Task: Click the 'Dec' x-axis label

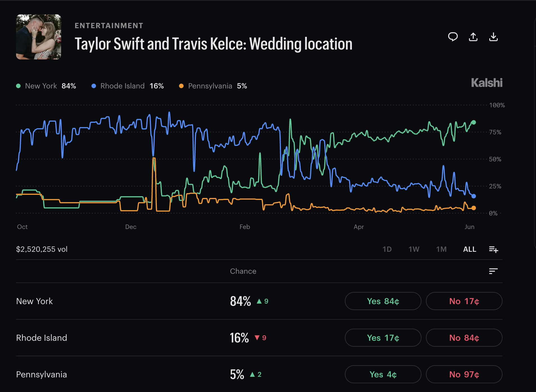Action: pos(131,227)
